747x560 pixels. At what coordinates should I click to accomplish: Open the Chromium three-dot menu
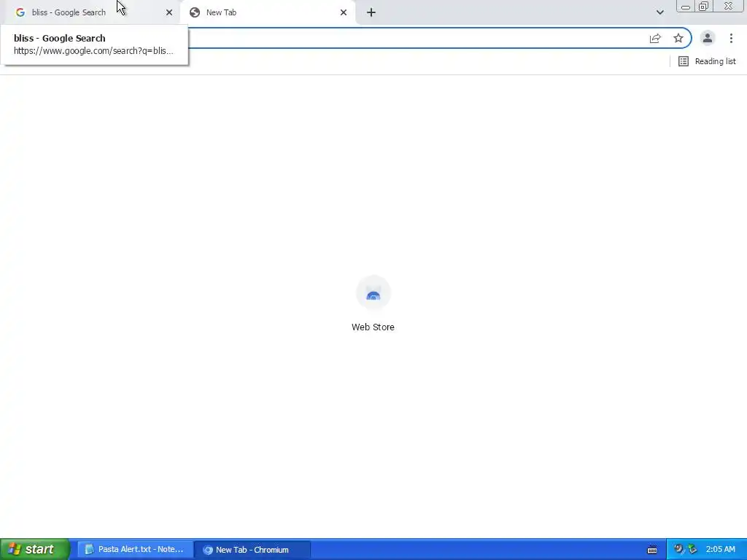[731, 38]
